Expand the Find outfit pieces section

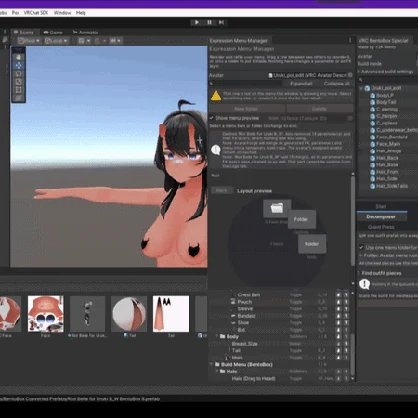(360, 273)
